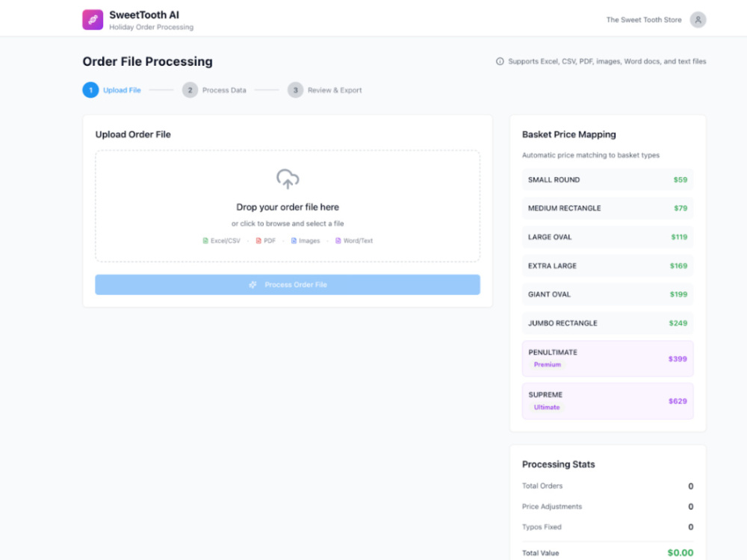747x560 pixels.
Task: Click the Word/Text file type icon
Action: pos(338,241)
